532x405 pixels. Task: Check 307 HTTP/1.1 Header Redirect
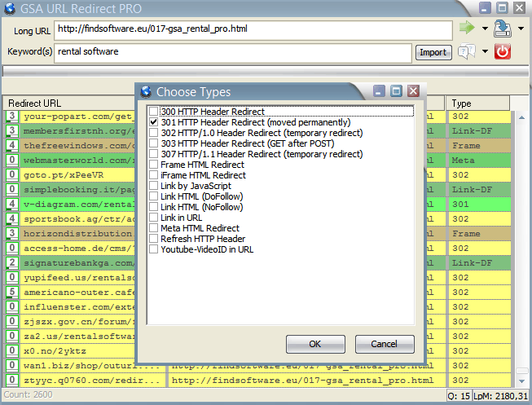pos(154,154)
